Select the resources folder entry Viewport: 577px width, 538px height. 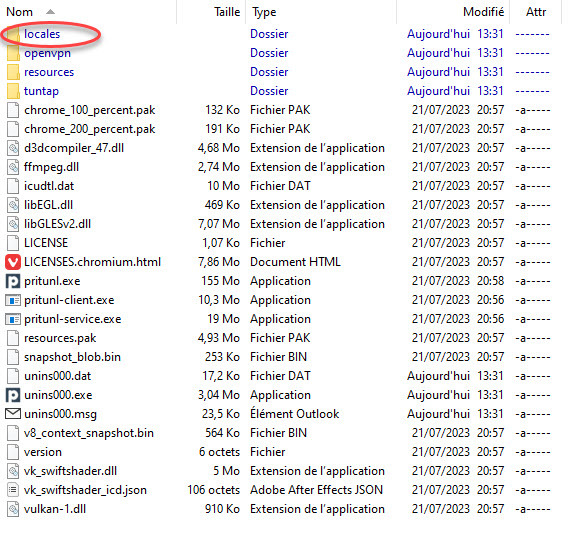point(49,72)
